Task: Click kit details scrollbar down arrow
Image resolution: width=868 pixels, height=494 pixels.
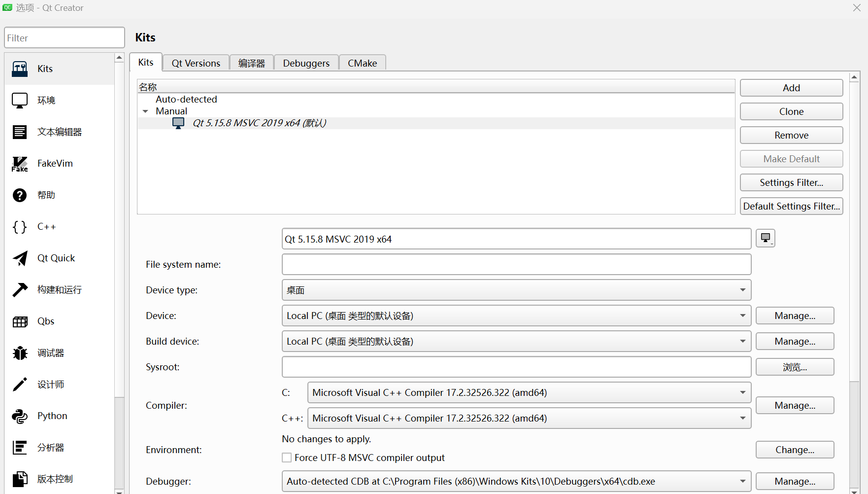Action: 855,491
